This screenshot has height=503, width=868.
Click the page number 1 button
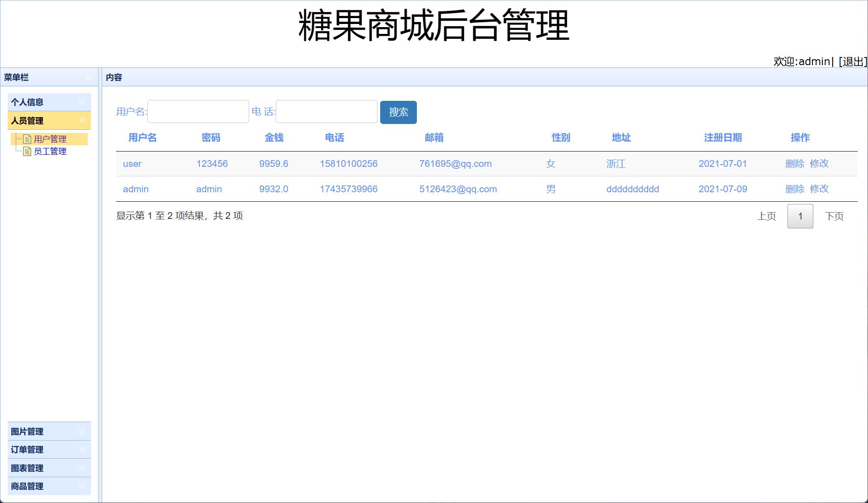pyautogui.click(x=800, y=216)
